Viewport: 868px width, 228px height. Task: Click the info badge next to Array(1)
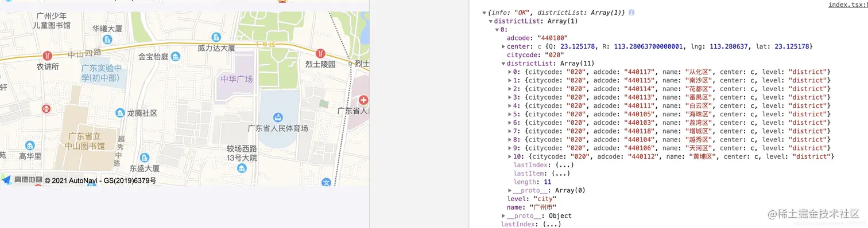pyautogui.click(x=631, y=12)
